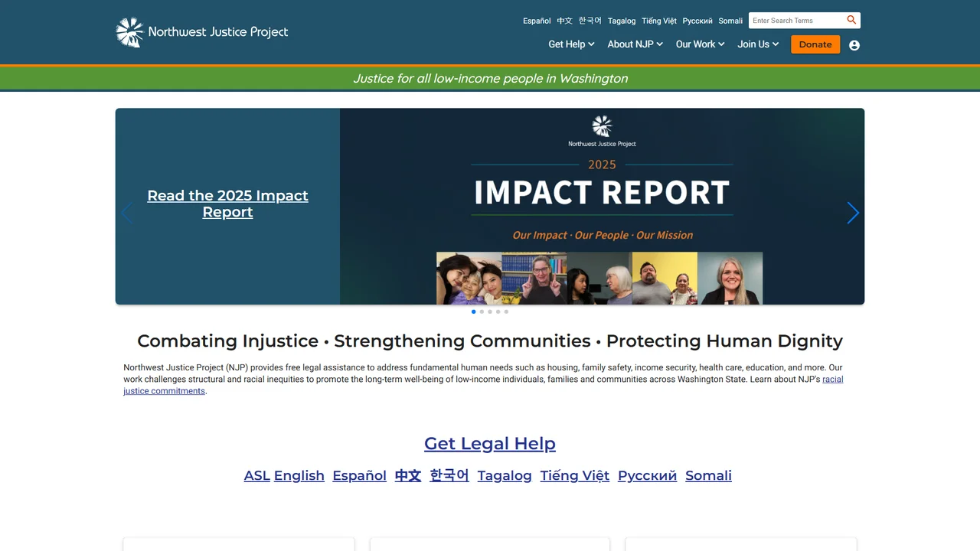Open the Get Legal Help heading link
The image size is (980, 551).
pos(490,443)
